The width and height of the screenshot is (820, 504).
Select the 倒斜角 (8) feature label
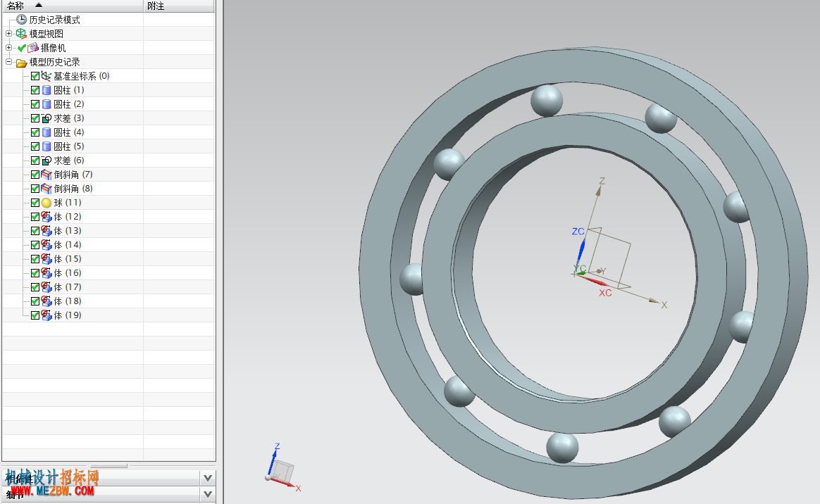pyautogui.click(x=73, y=189)
